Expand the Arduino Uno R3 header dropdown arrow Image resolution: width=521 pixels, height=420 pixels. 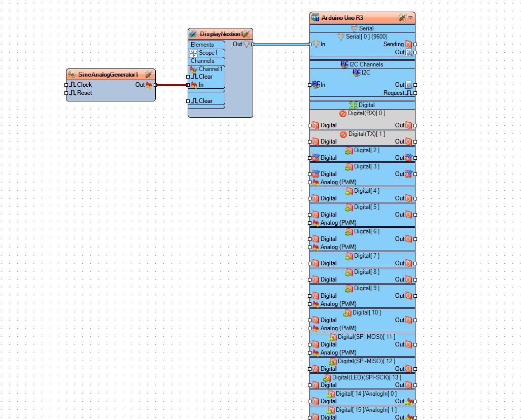[410, 18]
